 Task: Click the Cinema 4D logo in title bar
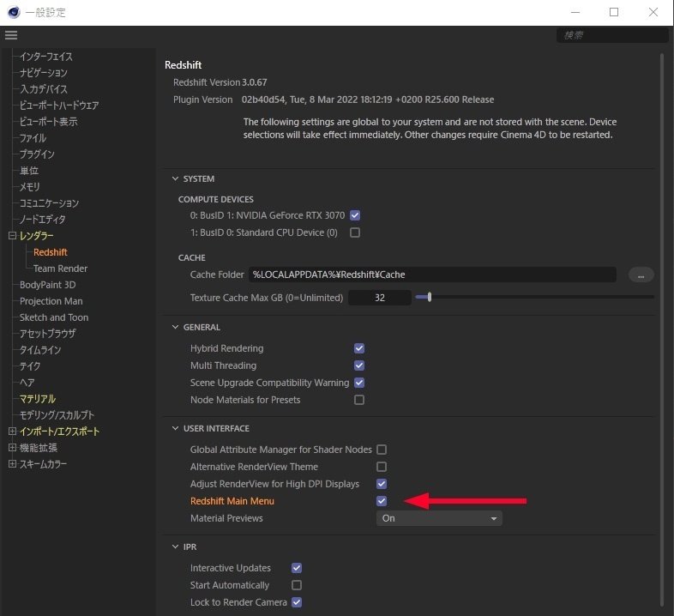click(x=14, y=13)
